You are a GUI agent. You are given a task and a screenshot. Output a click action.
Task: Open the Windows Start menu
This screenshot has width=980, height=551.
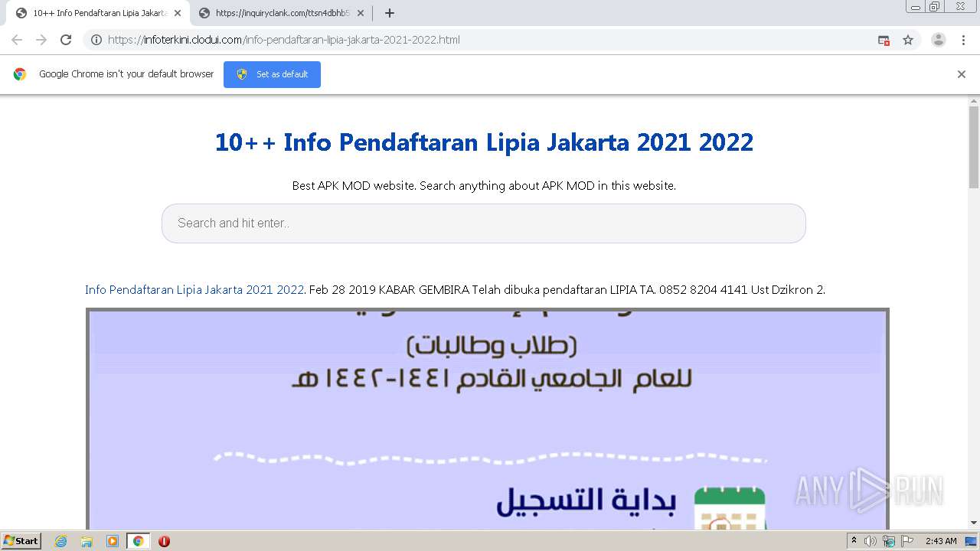coord(21,541)
